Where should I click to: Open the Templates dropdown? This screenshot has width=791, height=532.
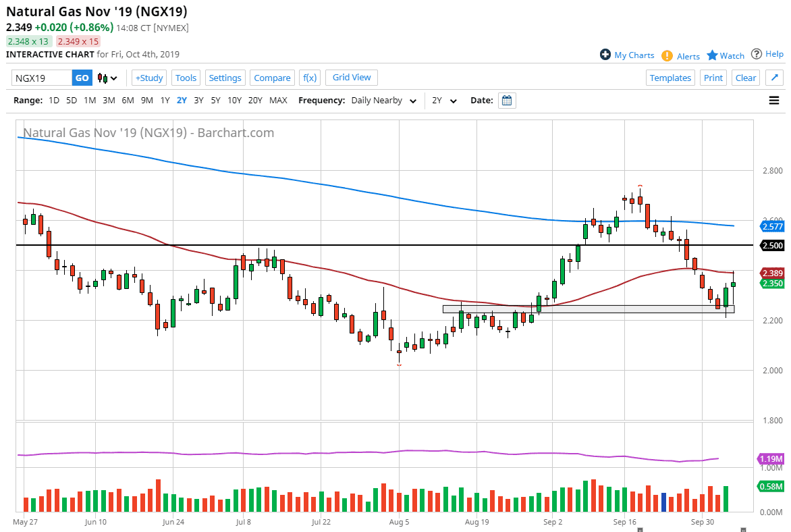point(670,78)
